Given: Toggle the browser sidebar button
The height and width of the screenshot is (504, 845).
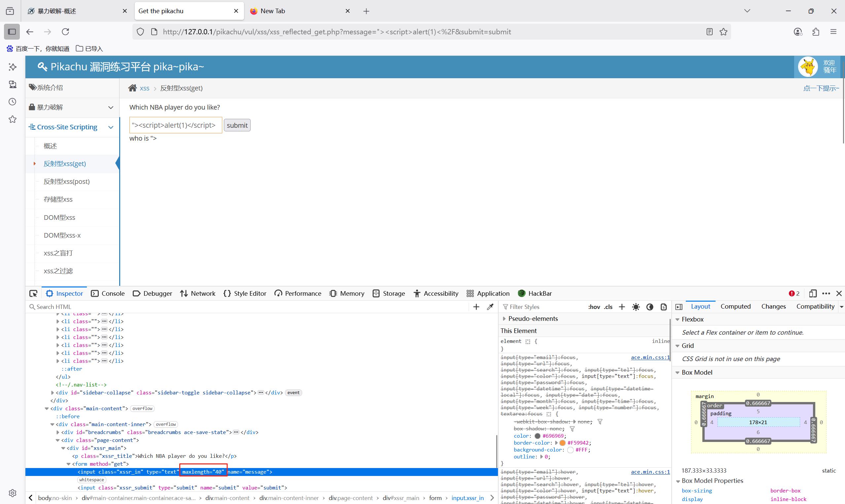Looking at the screenshot, I should [12, 32].
